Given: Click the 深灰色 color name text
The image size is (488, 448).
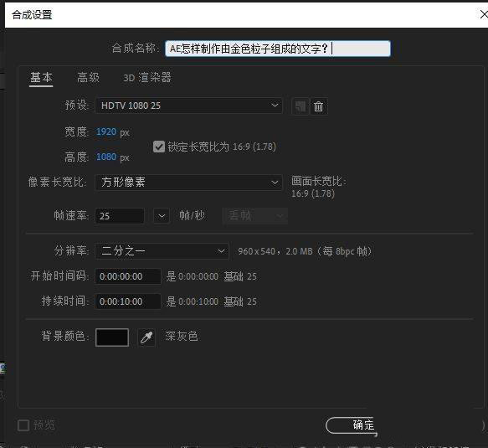Looking at the screenshot, I should pos(182,337).
